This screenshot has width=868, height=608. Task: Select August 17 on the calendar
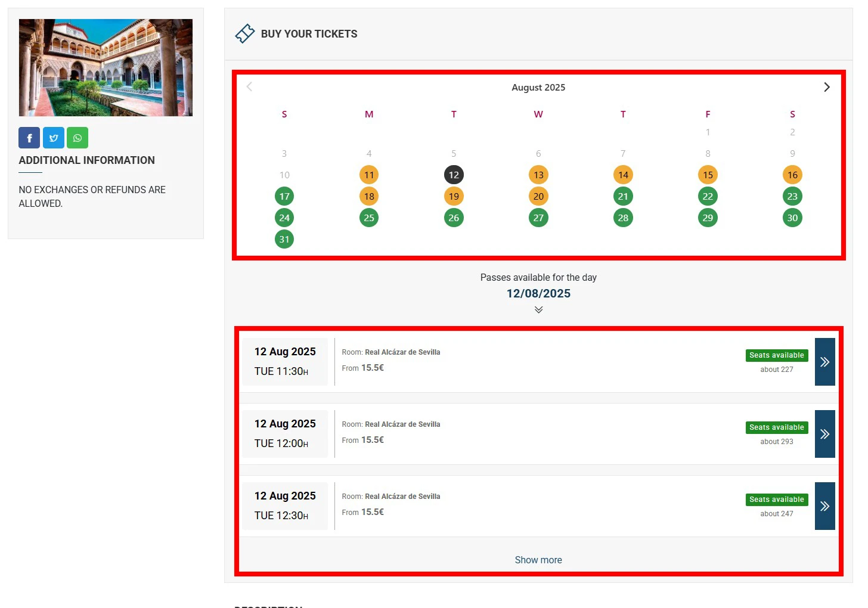(284, 196)
